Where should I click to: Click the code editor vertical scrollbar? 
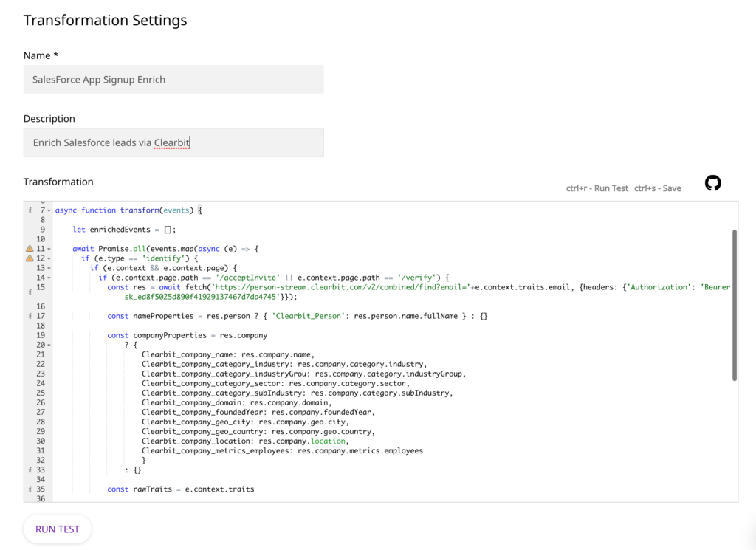tap(735, 305)
